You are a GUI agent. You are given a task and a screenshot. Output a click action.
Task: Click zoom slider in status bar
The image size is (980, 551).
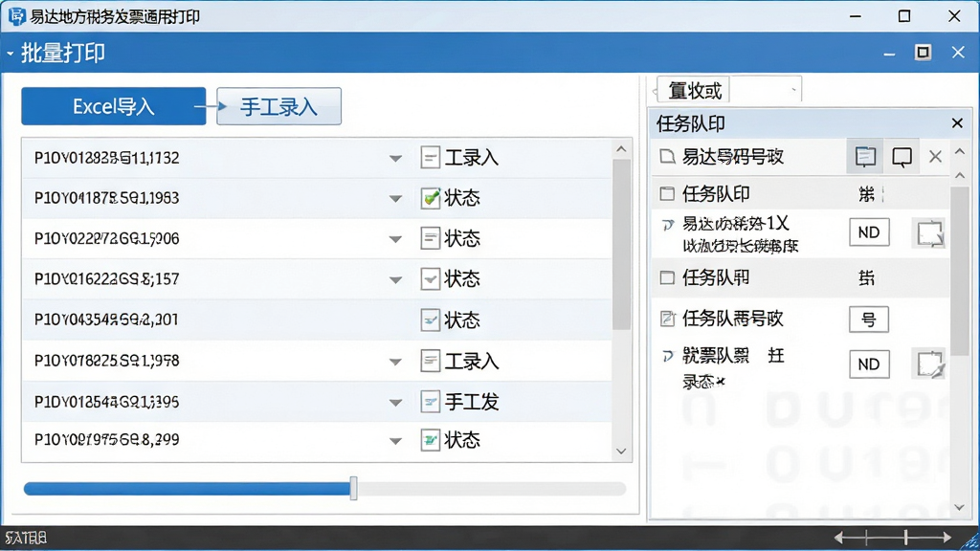point(905,536)
